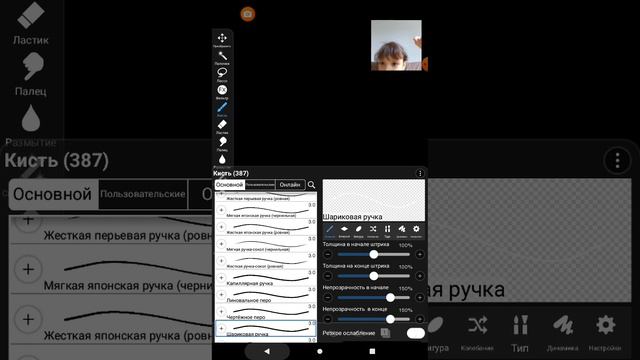Viewport: 640px width, 360px height.
Task: Click help icon beside Резкое ослабление
Action: click(x=385, y=333)
